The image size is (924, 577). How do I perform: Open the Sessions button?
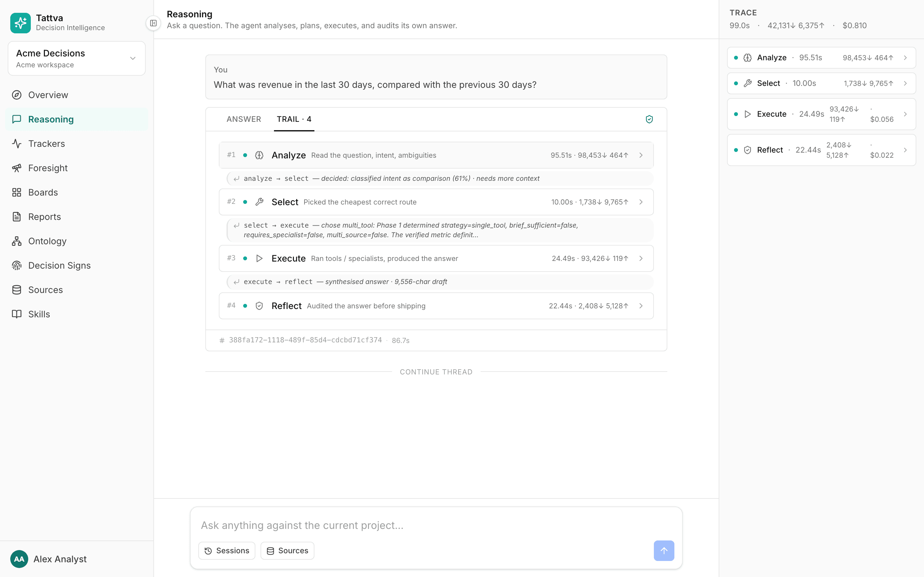[227, 550]
